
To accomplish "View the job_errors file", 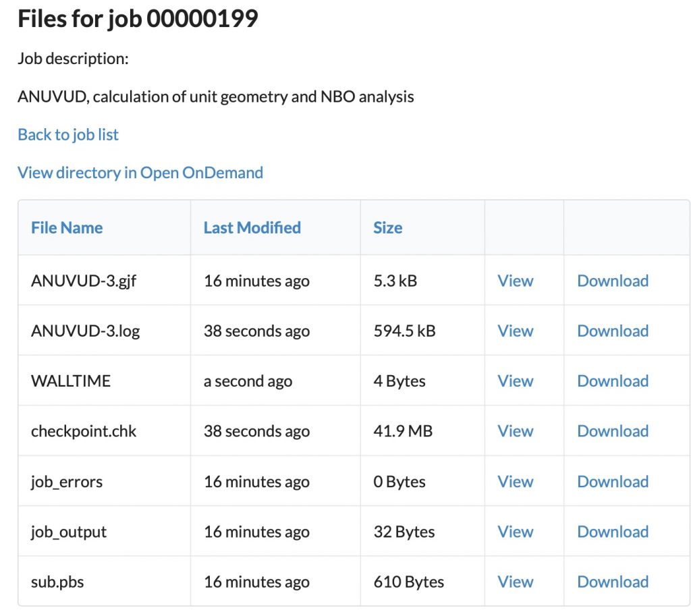I will (x=515, y=482).
